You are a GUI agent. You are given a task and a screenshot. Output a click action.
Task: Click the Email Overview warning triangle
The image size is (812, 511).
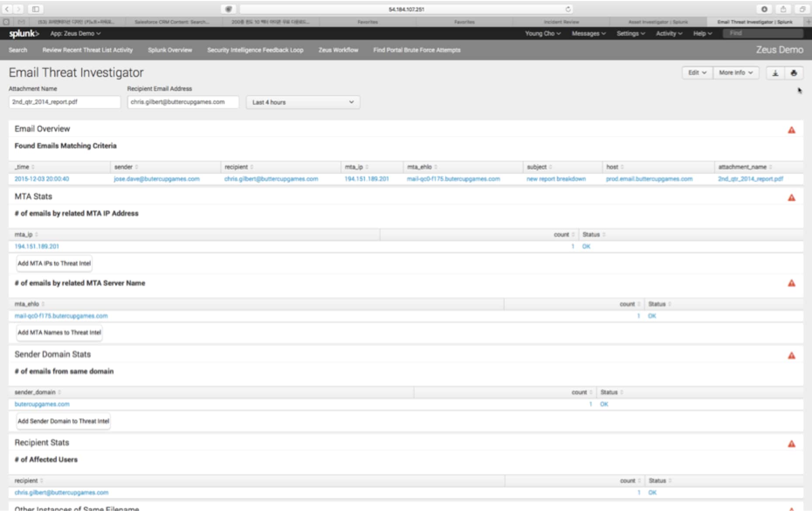pyautogui.click(x=791, y=130)
